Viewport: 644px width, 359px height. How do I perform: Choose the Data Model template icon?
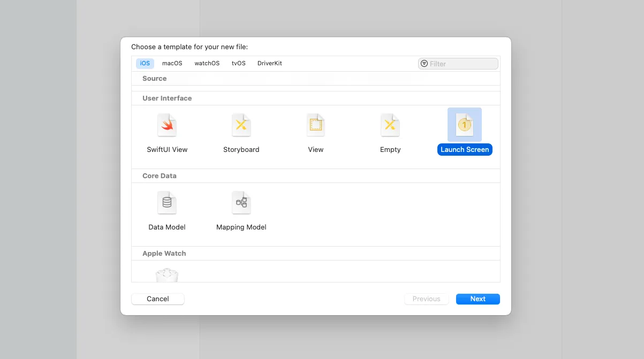coord(167,203)
